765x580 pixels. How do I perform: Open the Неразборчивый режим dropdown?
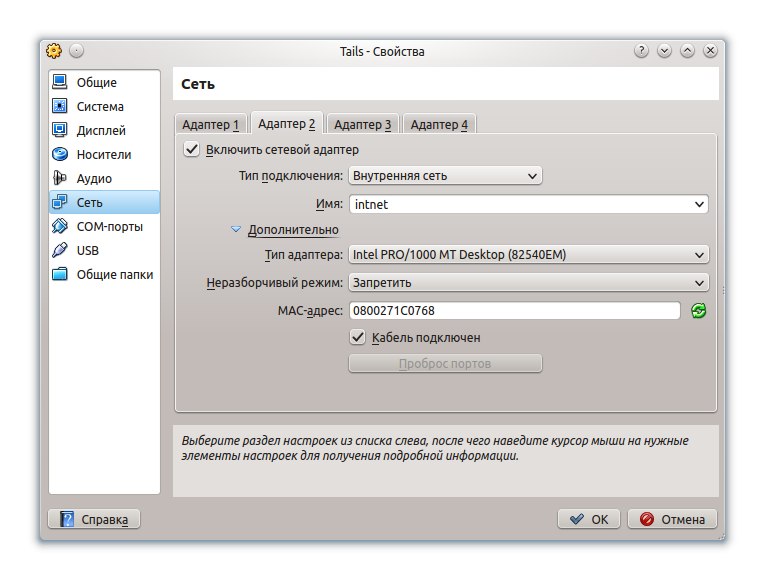coord(528,283)
